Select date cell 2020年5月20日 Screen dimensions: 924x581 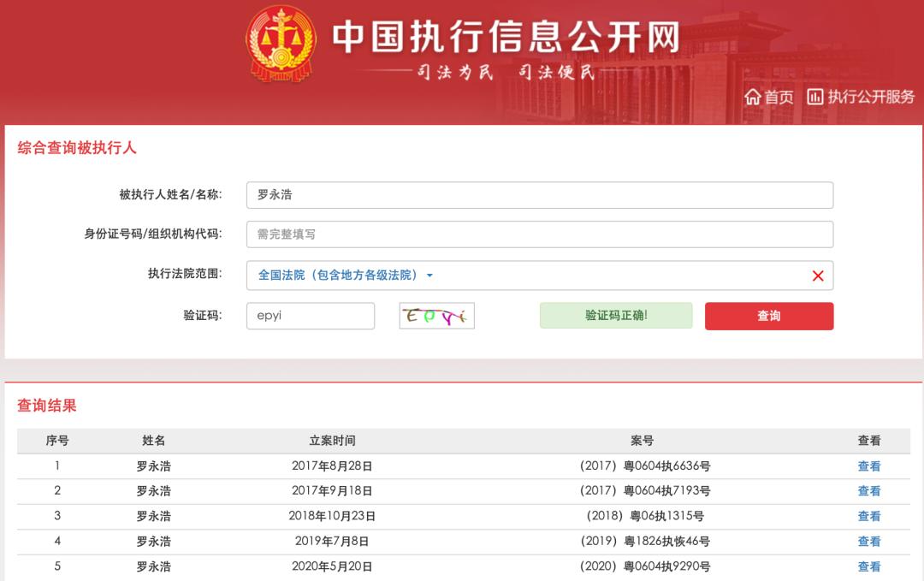click(332, 566)
